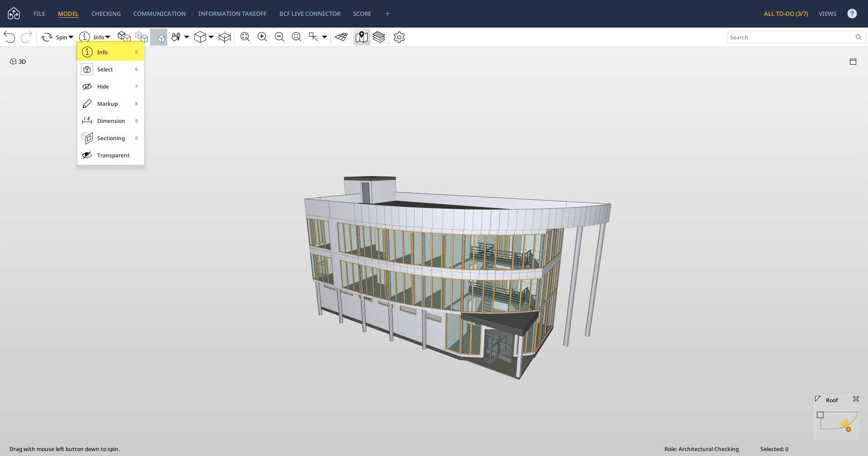Image resolution: width=868 pixels, height=456 pixels.
Task: Click Zoom to fit magnifier icon
Action: tap(245, 37)
